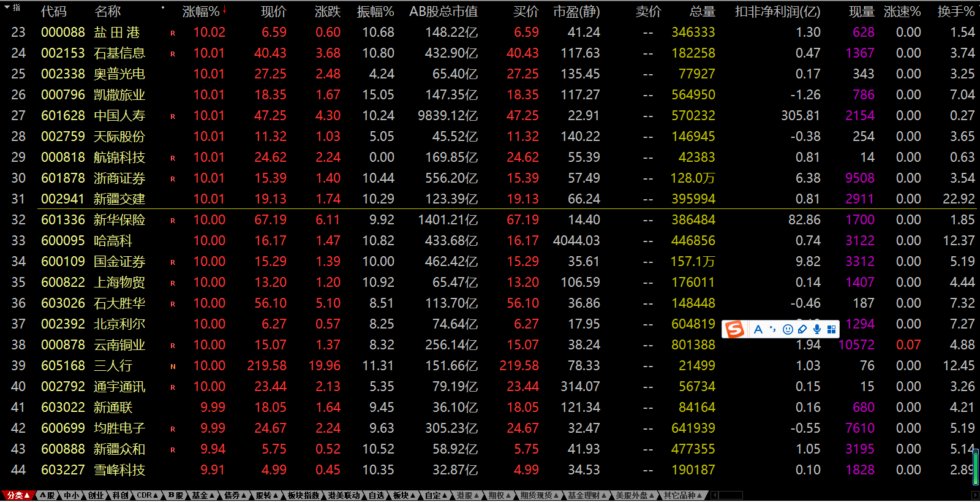The height and width of the screenshot is (502, 980).
Task: Click the R marker next to 中国人寿
Action: 173,116
